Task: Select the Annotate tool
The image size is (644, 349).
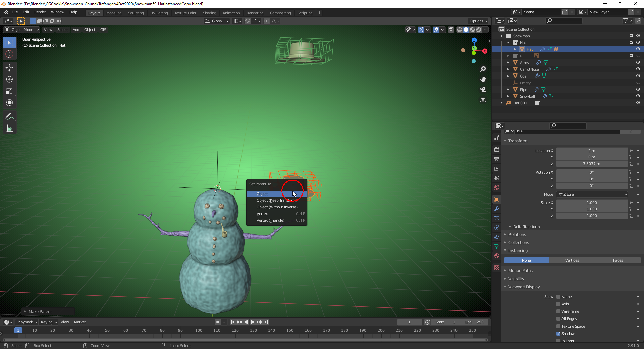Action: (9, 117)
